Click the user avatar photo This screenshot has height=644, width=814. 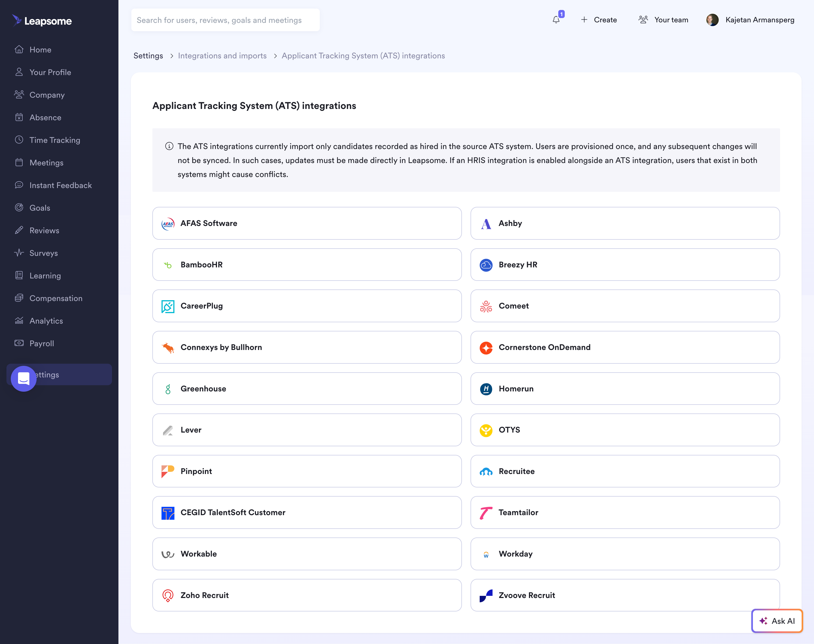712,20
